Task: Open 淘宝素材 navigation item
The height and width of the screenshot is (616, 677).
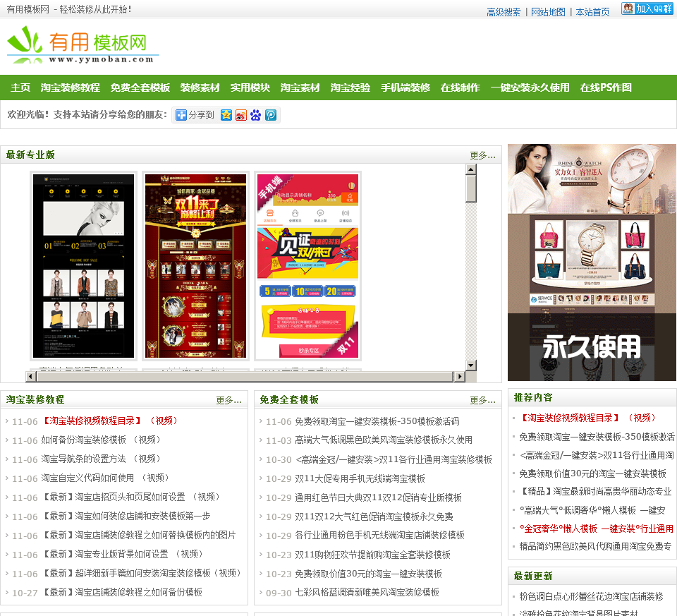Action: coord(300,87)
